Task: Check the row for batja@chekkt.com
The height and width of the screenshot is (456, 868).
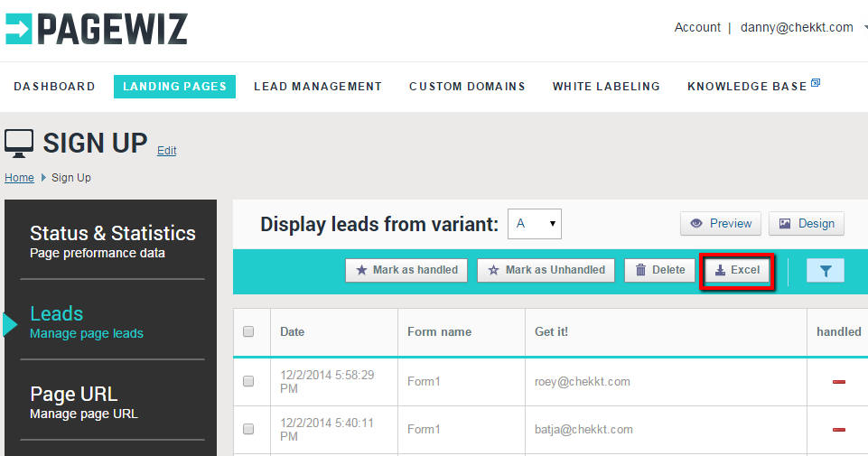Action: click(x=248, y=429)
